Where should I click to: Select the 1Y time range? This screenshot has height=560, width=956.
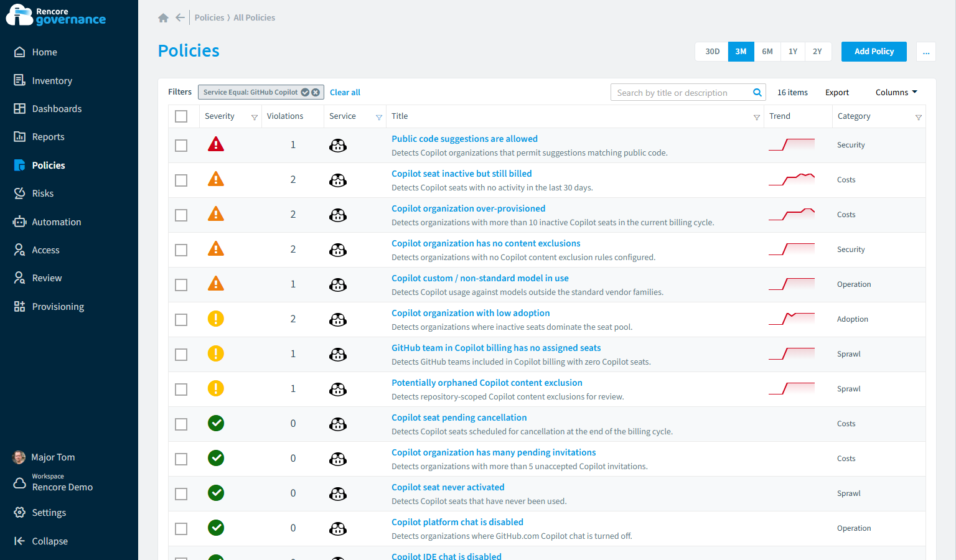(793, 52)
